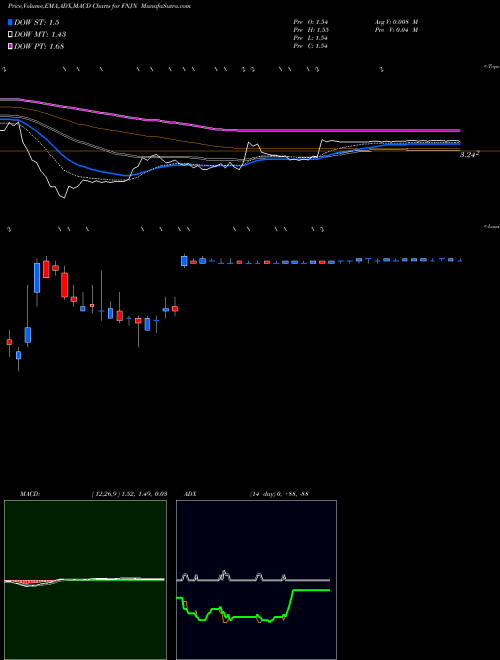Select the 'DOW MT: 1.48' label

tap(40, 35)
